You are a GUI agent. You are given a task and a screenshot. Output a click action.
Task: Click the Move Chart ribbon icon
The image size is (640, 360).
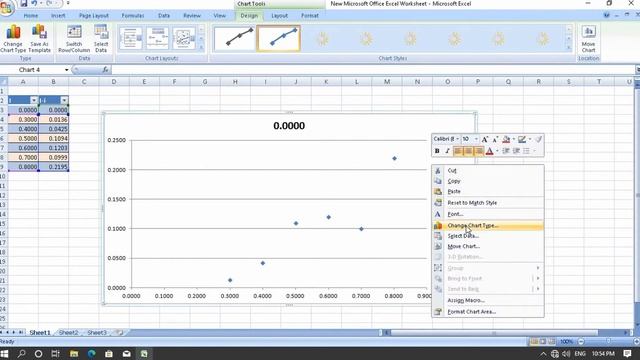click(588, 38)
